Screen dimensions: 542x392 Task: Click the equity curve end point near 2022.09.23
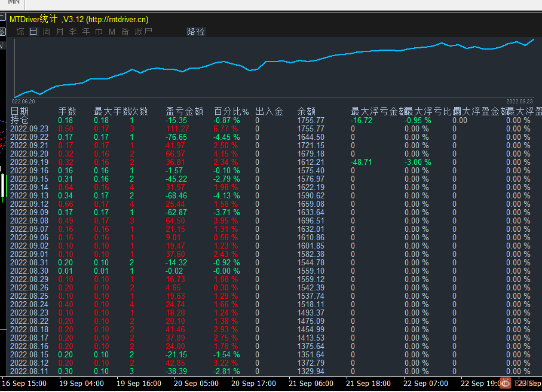click(x=534, y=39)
